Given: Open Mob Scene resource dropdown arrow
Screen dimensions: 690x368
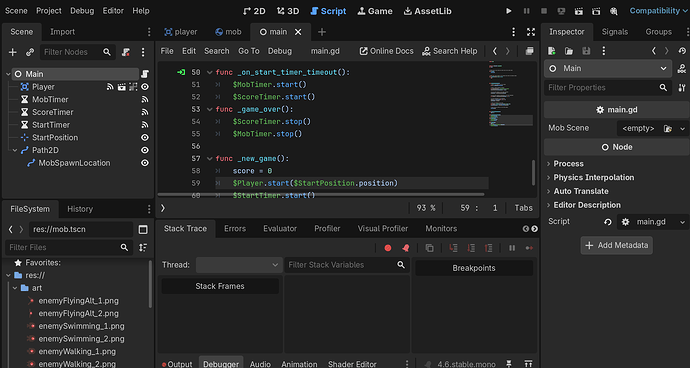Looking at the screenshot, I should [x=683, y=129].
